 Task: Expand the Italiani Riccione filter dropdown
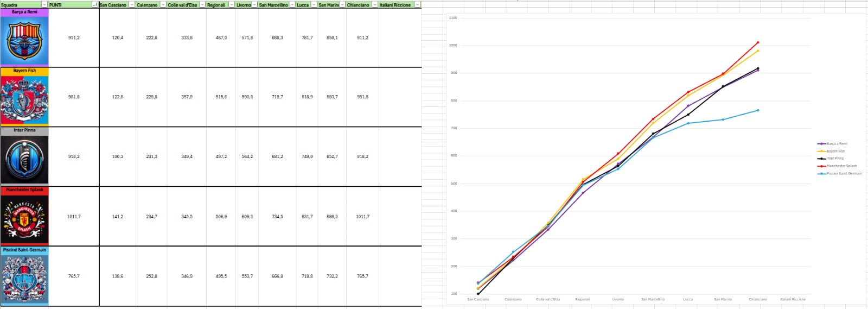pyautogui.click(x=417, y=4)
